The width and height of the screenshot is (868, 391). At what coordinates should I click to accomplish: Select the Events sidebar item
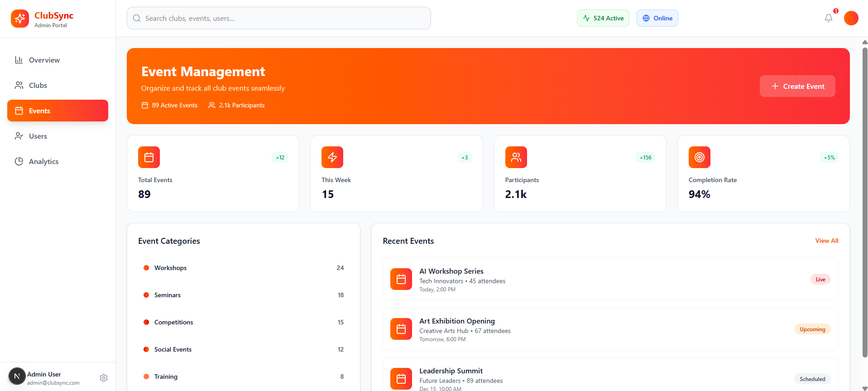point(58,111)
